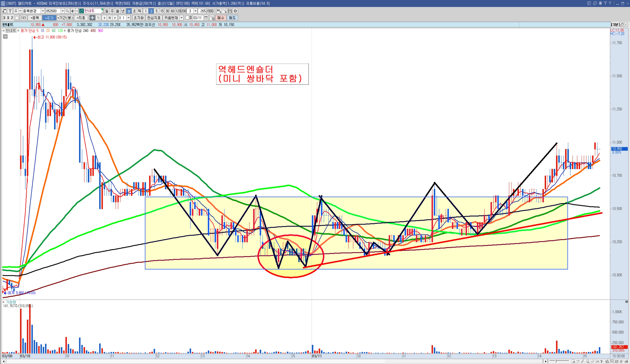Image resolution: width=630 pixels, height=364 pixels.
Task: Click the 매수 buy button
Action: coord(221,18)
